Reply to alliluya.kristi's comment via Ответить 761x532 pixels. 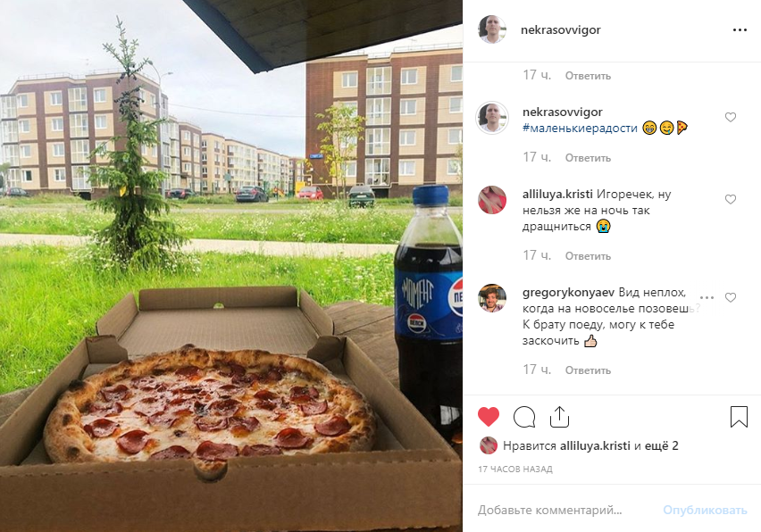coord(588,256)
